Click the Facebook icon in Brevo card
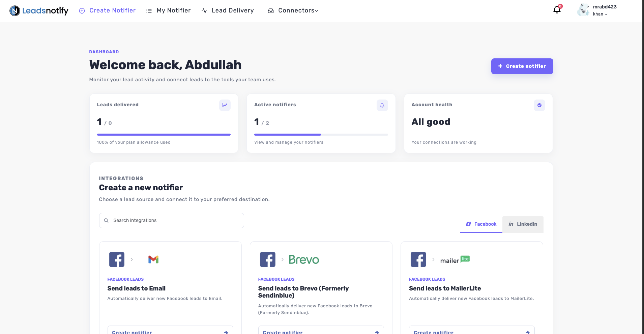The height and width of the screenshot is (334, 644). click(x=268, y=259)
